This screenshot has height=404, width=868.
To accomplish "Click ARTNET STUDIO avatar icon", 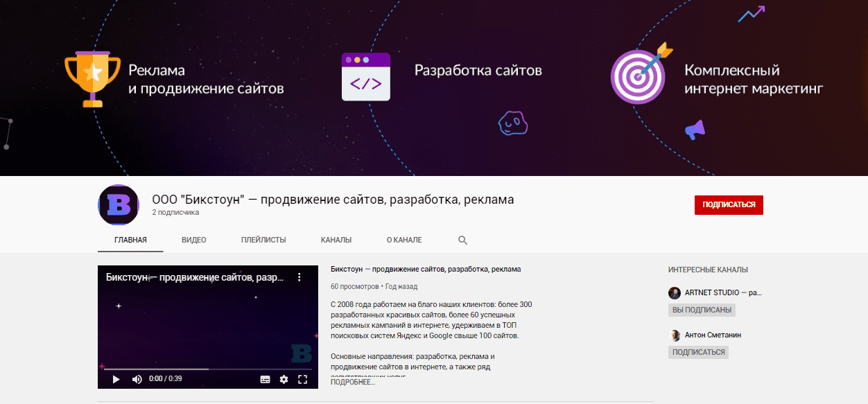I will click(x=675, y=293).
